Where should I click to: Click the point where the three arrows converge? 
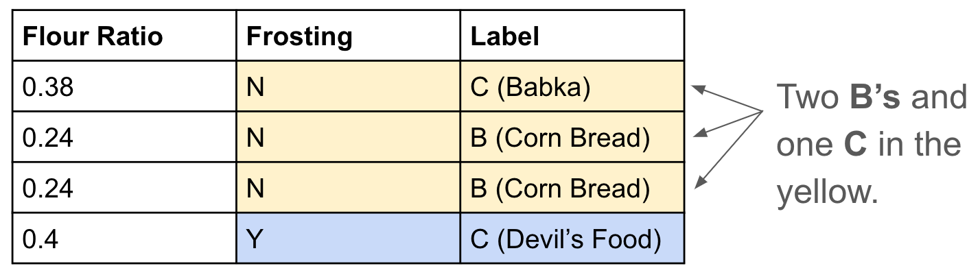(764, 112)
